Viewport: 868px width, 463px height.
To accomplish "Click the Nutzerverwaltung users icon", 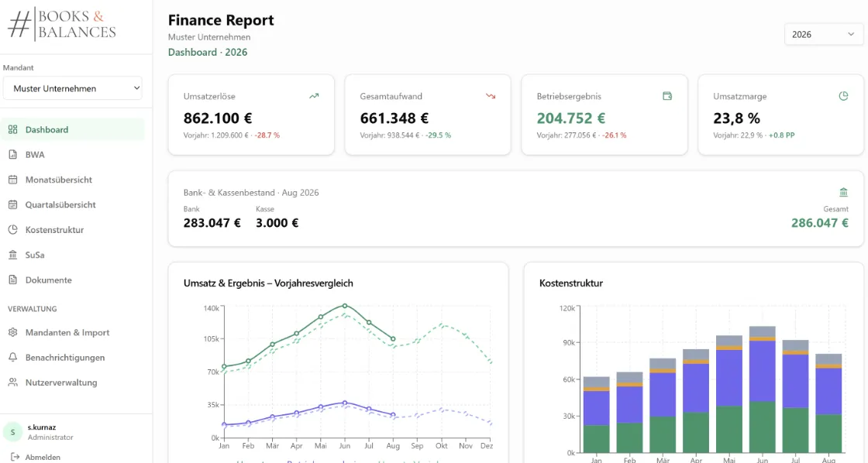I will coord(12,382).
